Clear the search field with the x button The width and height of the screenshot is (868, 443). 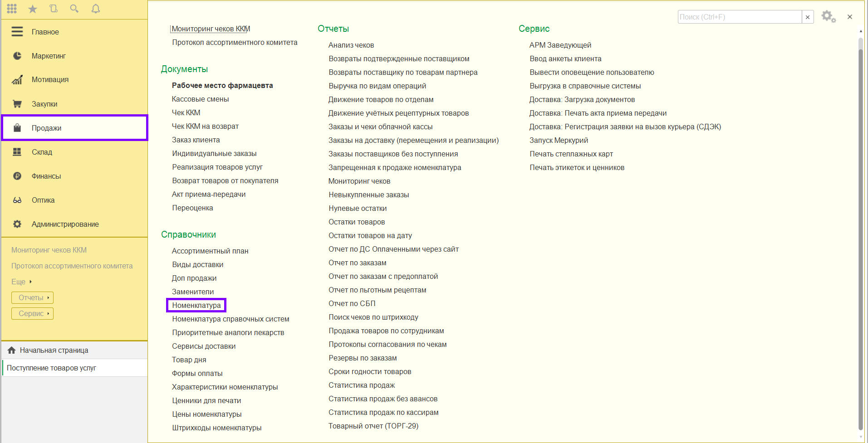click(808, 17)
